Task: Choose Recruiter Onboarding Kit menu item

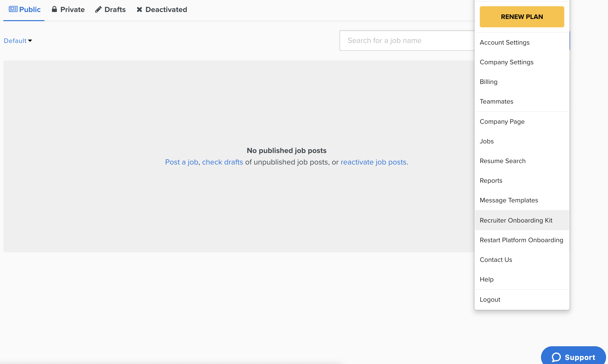Action: point(516,220)
